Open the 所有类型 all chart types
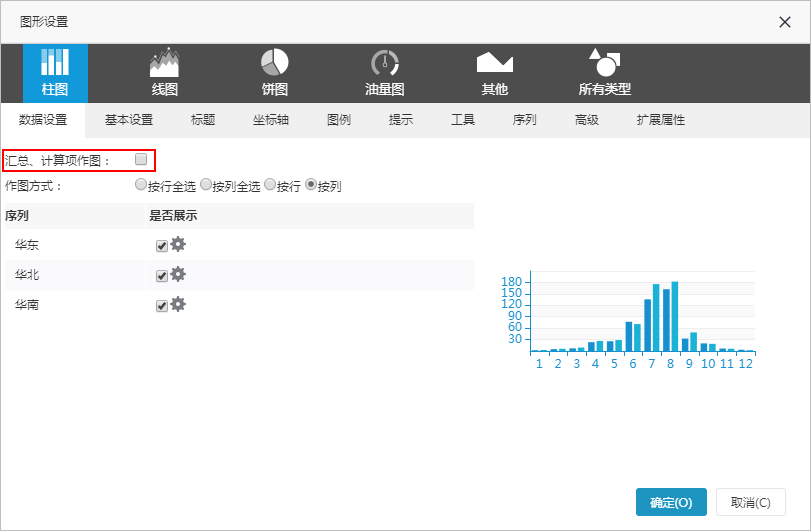Screen dimensions: 811x531 point(605,73)
